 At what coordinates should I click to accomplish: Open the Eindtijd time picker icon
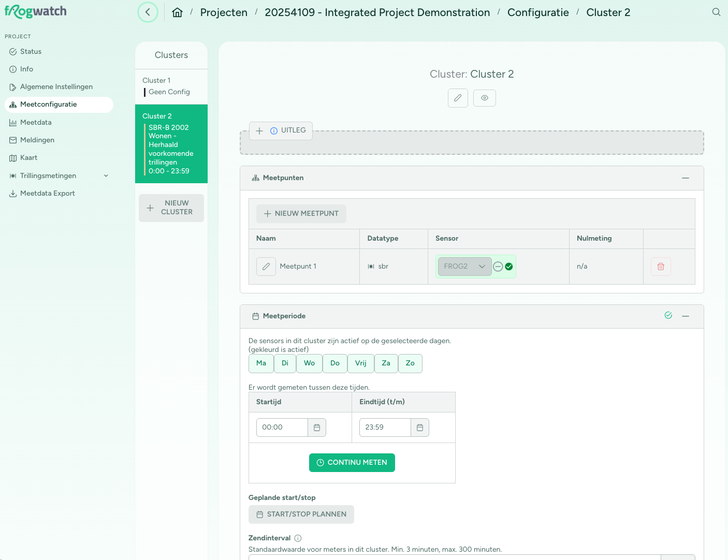pyautogui.click(x=420, y=428)
